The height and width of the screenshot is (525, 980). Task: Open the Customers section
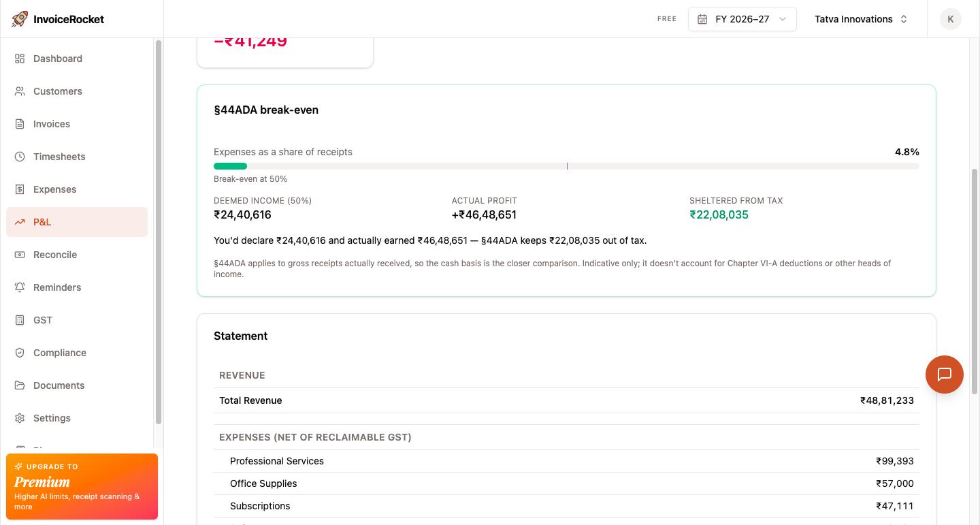pyautogui.click(x=77, y=91)
